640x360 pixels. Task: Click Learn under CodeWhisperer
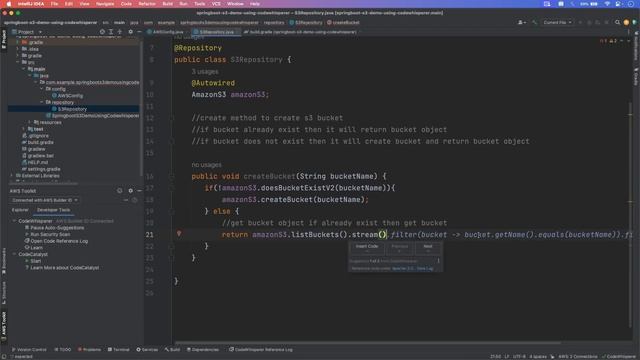(x=34, y=248)
